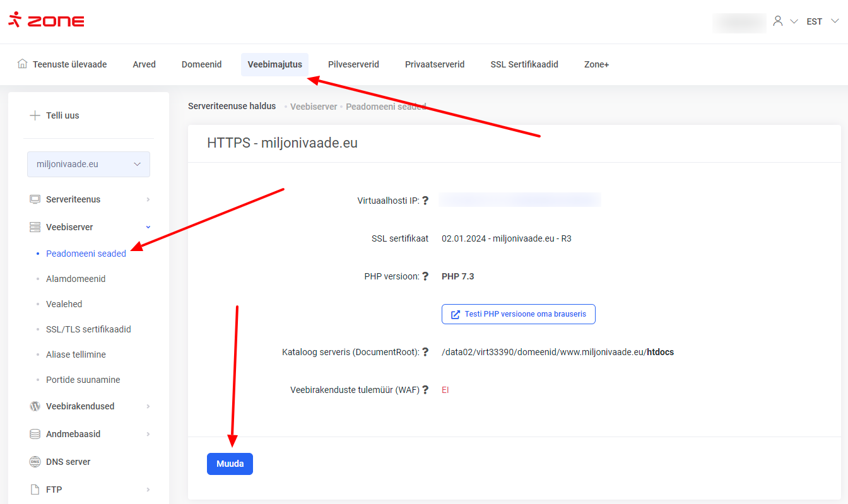Click the Virtuaalhosti IP help question mark
Image resolution: width=848 pixels, height=504 pixels.
tap(425, 201)
